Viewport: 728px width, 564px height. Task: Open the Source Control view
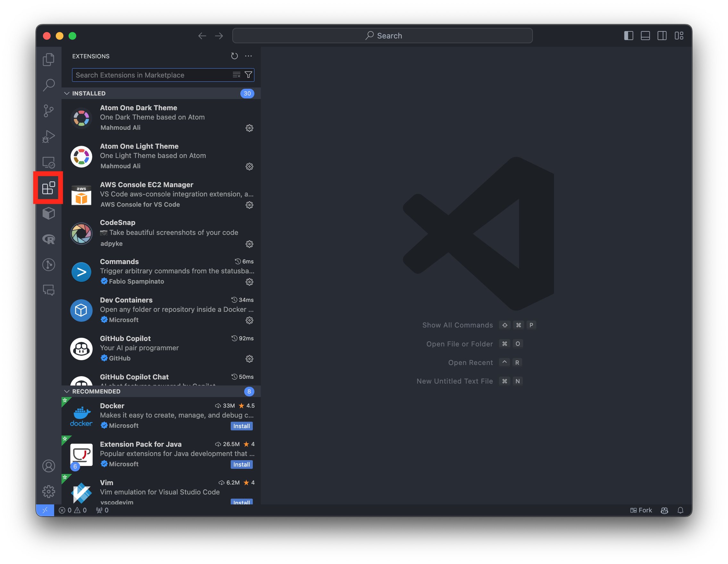click(49, 111)
